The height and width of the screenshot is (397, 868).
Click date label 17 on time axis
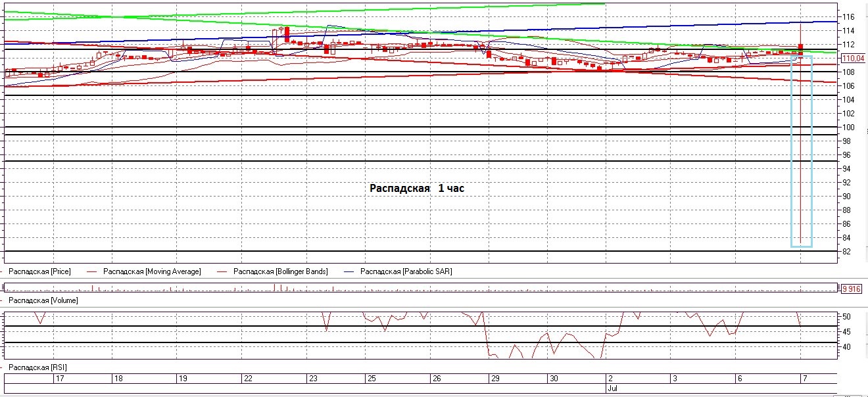[x=60, y=379]
